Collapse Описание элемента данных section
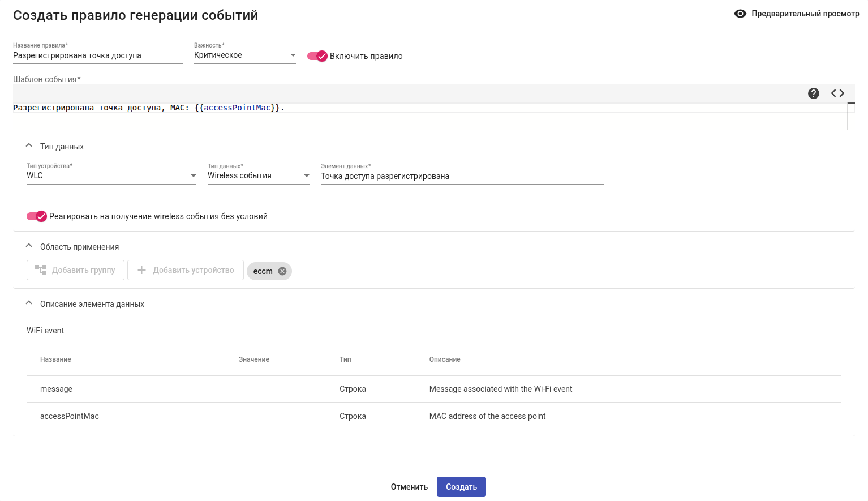This screenshot has height=501, width=868. 29,303
